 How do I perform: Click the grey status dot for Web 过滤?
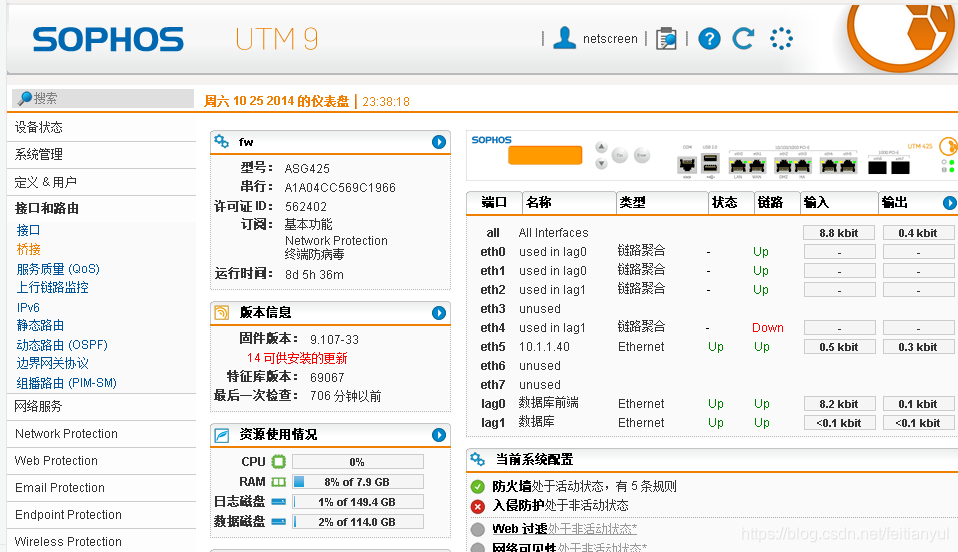pyautogui.click(x=478, y=529)
